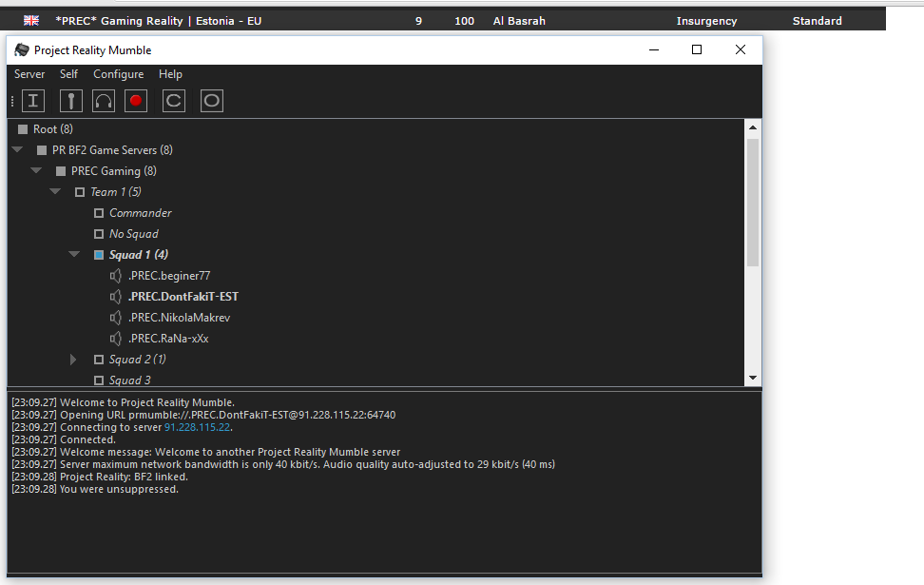
Task: Click the channel tree scrollbar thumb
Action: pos(753,203)
